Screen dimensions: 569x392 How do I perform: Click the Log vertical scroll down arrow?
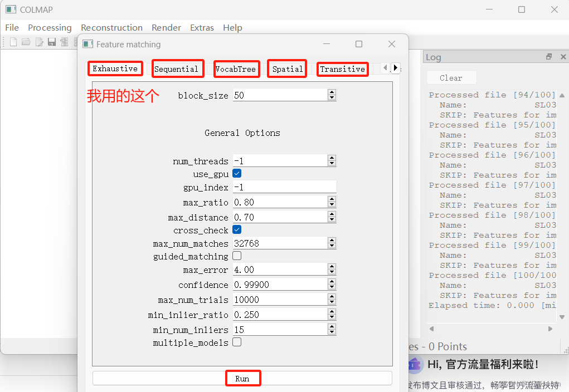(562, 317)
